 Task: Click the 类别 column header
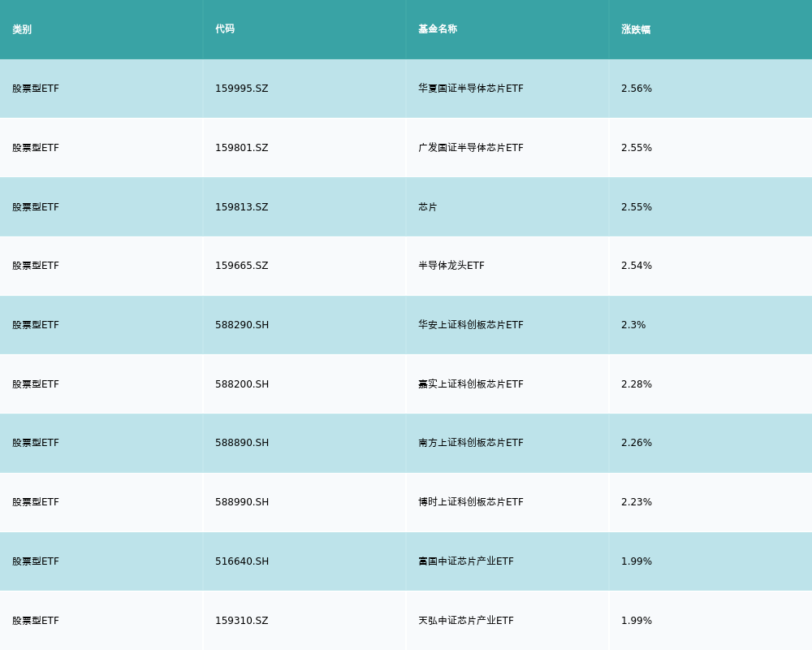tap(22, 29)
